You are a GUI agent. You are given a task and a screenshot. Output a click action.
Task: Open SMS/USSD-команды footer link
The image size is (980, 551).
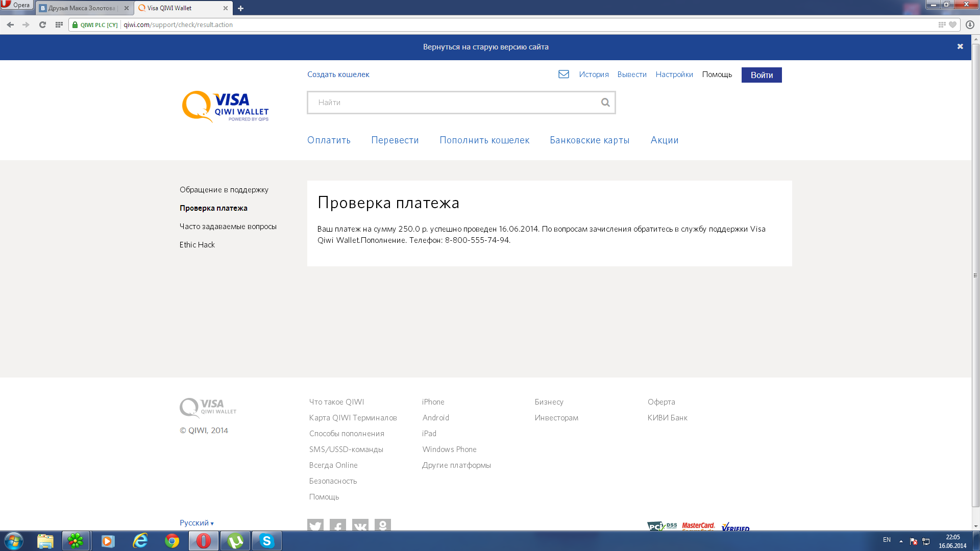click(x=346, y=449)
